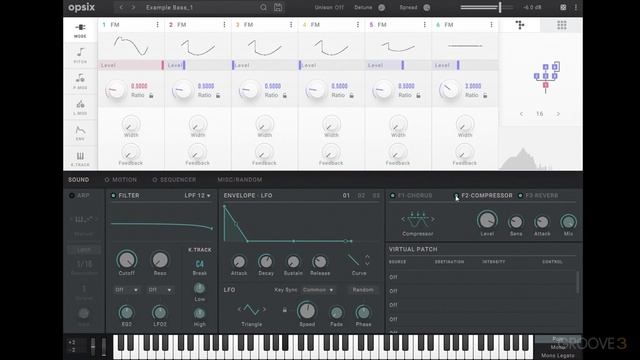The height and width of the screenshot is (360, 640).
Task: Open the main kebab menu at top right
Action: point(576,7)
